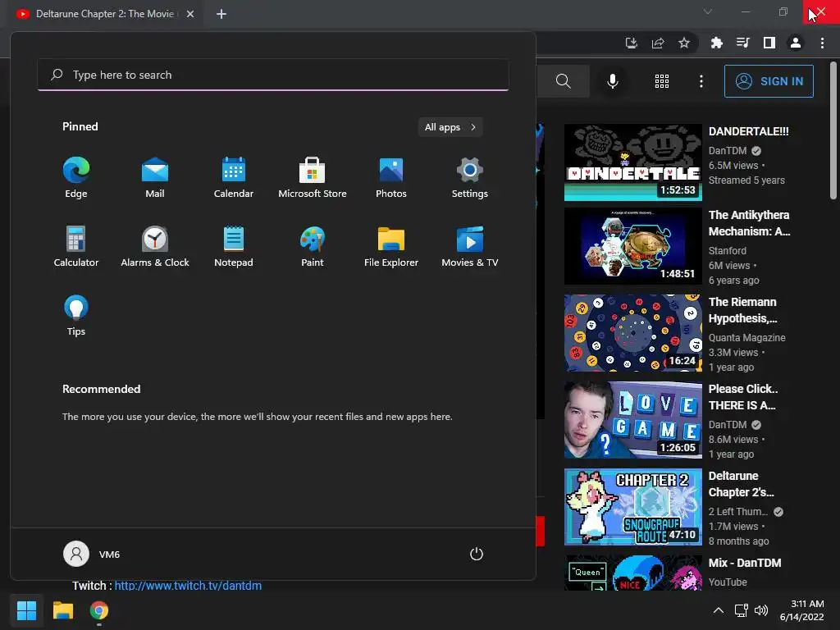Open the Calendar app icon
The image size is (840, 630).
(x=234, y=177)
